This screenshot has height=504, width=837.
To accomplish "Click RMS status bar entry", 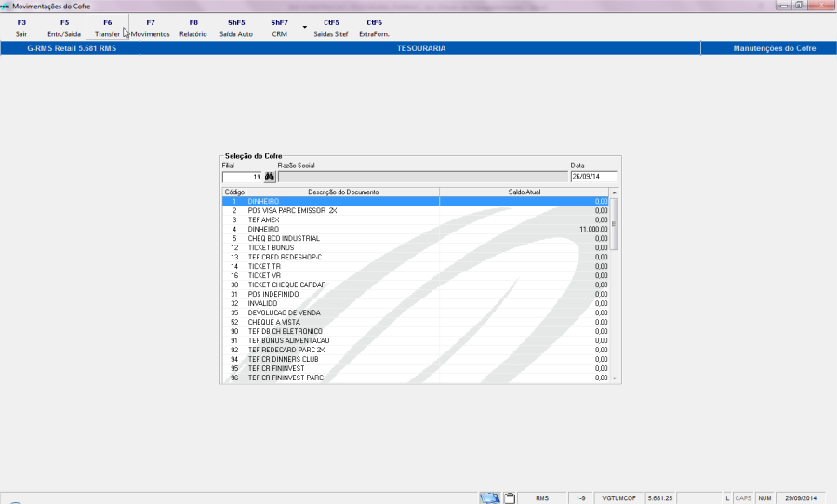I will pyautogui.click(x=542, y=498).
